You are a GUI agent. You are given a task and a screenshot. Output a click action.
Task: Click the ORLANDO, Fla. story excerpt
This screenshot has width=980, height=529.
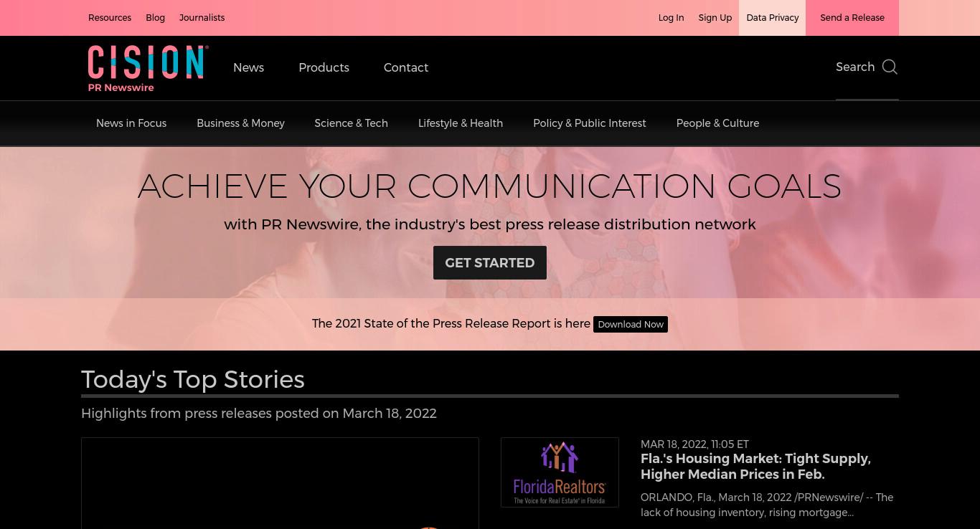pyautogui.click(x=767, y=505)
